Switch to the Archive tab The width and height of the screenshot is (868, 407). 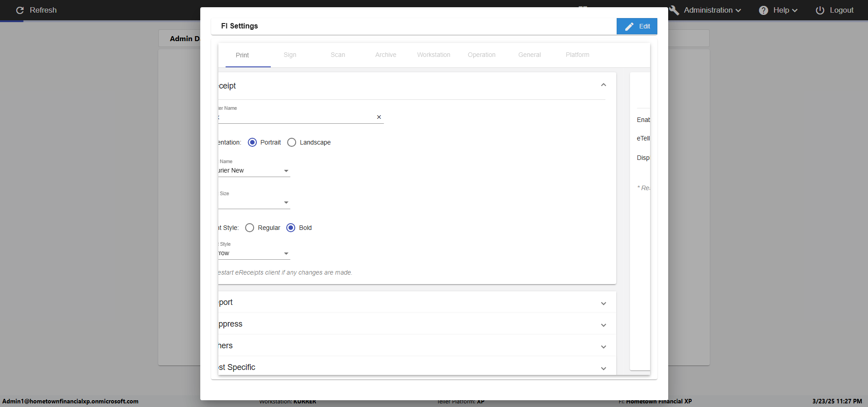385,55
